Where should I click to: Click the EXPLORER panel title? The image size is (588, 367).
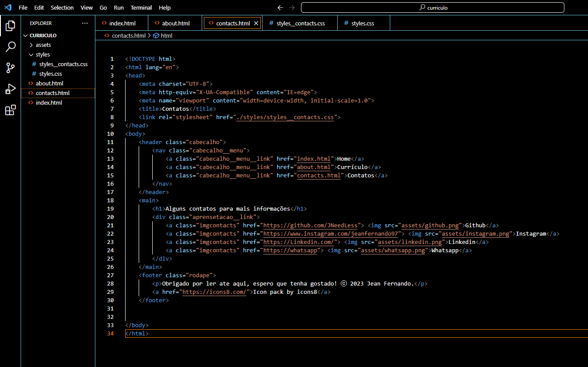point(41,23)
